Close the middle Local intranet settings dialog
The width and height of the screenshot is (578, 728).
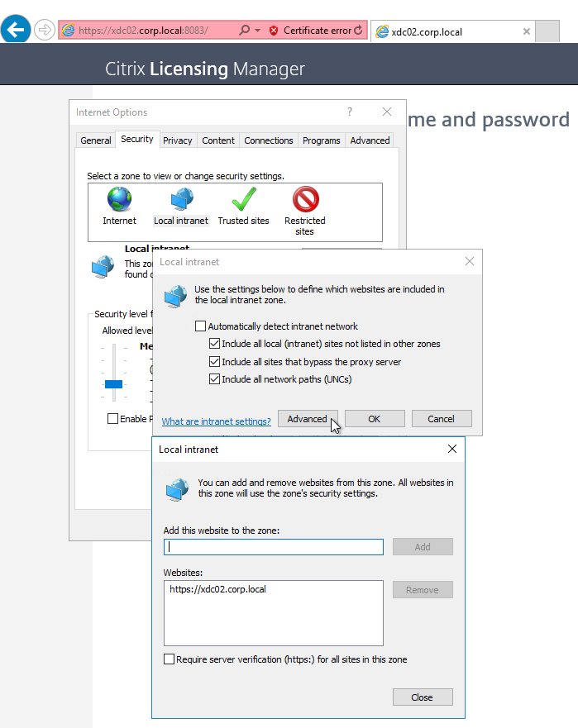click(x=470, y=261)
